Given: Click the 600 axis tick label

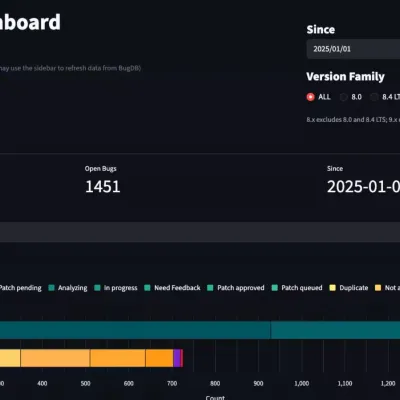Looking at the screenshot, I should point(129,383).
